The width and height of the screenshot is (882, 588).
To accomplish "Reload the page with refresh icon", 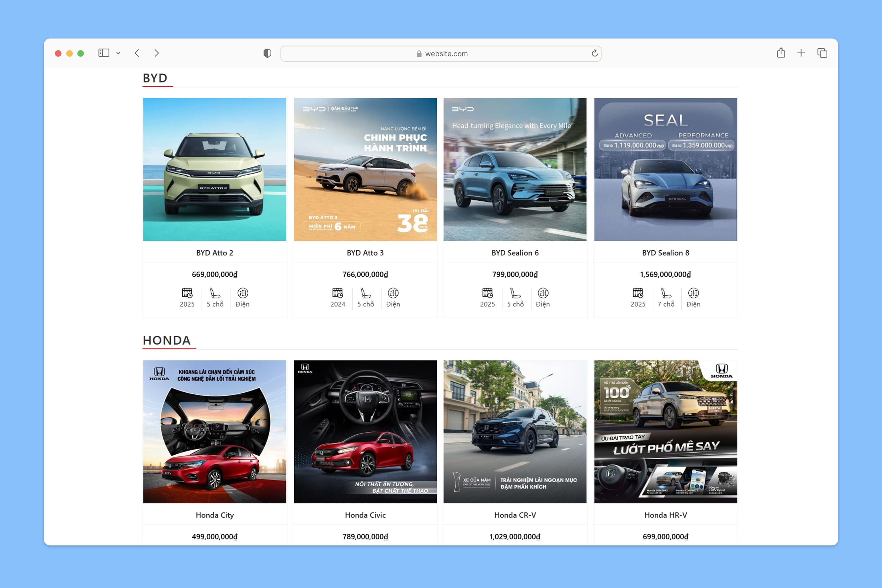I will [594, 53].
